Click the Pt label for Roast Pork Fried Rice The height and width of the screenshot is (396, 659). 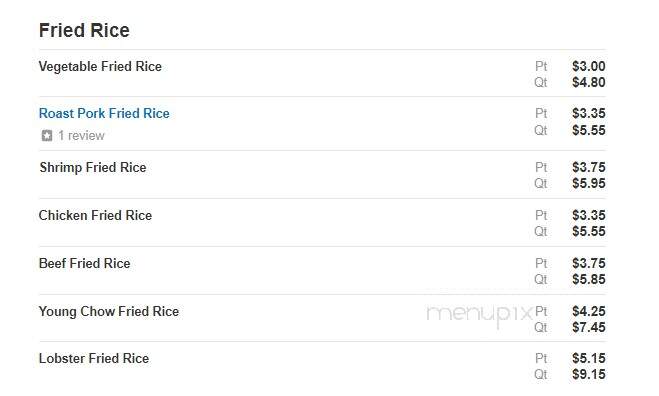[541, 114]
